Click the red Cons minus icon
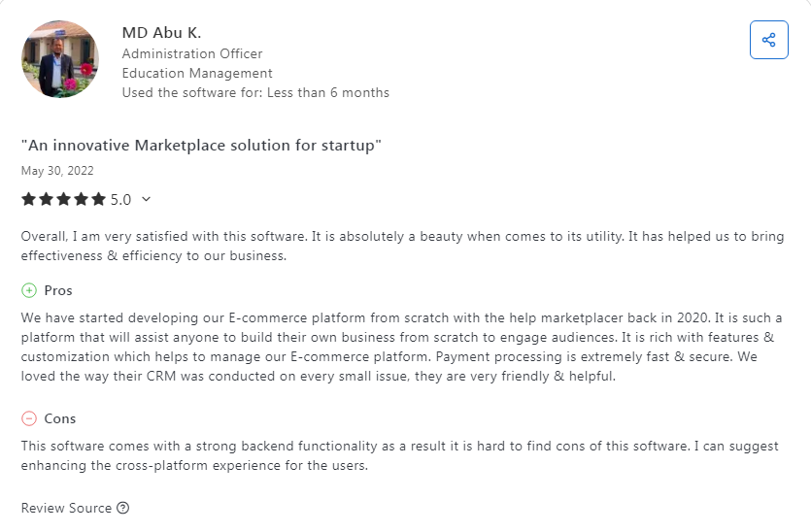This screenshot has width=811, height=532. coord(29,418)
